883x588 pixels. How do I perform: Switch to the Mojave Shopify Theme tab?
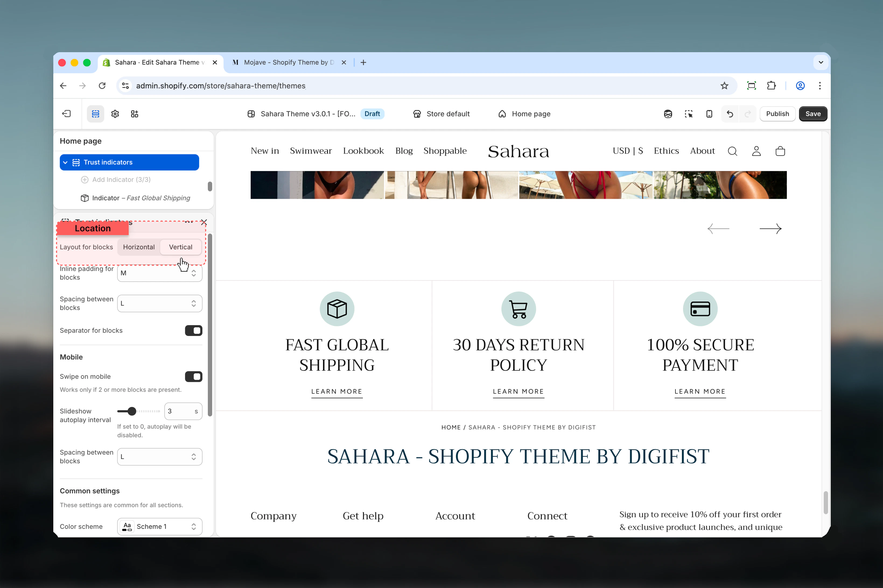[x=289, y=63]
